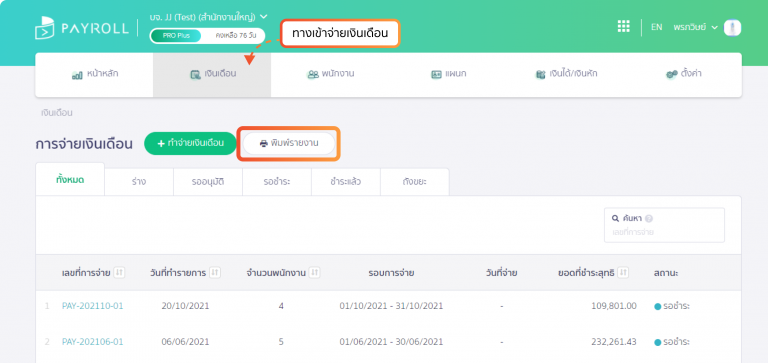Image resolution: width=768 pixels, height=363 pixels.
Task: Click the พิมพ์รายงาน print button
Action: click(289, 144)
